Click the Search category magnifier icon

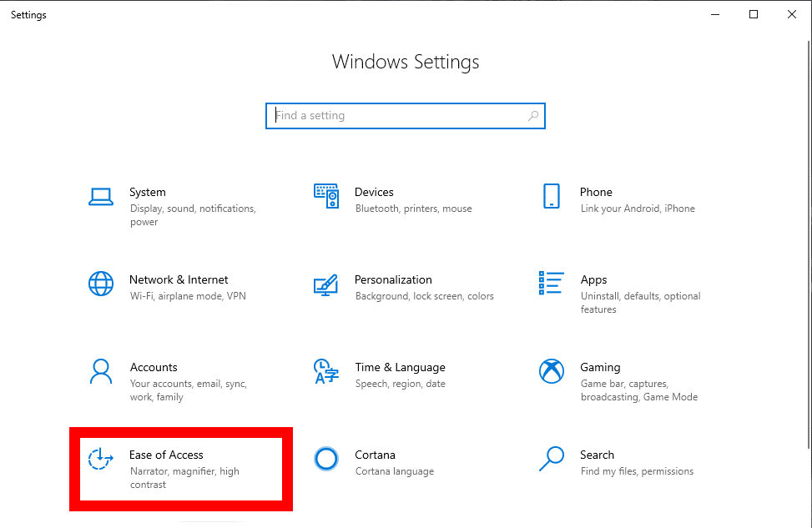click(551, 458)
